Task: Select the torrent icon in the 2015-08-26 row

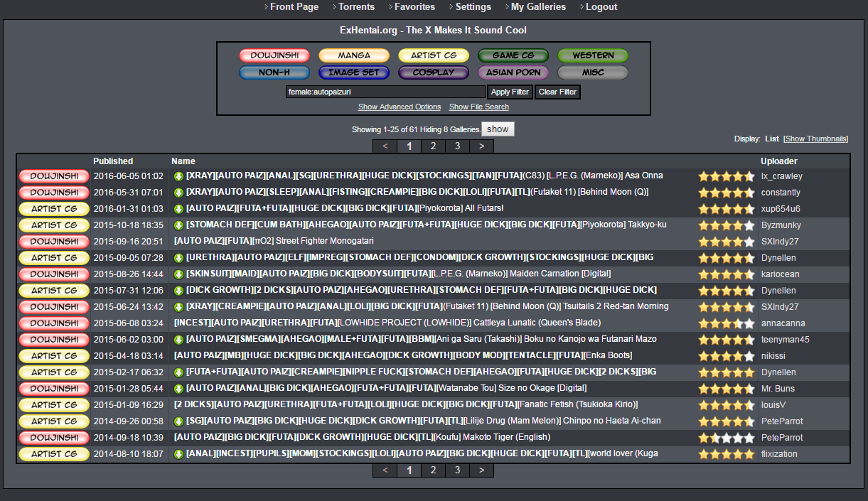Action: (179, 274)
